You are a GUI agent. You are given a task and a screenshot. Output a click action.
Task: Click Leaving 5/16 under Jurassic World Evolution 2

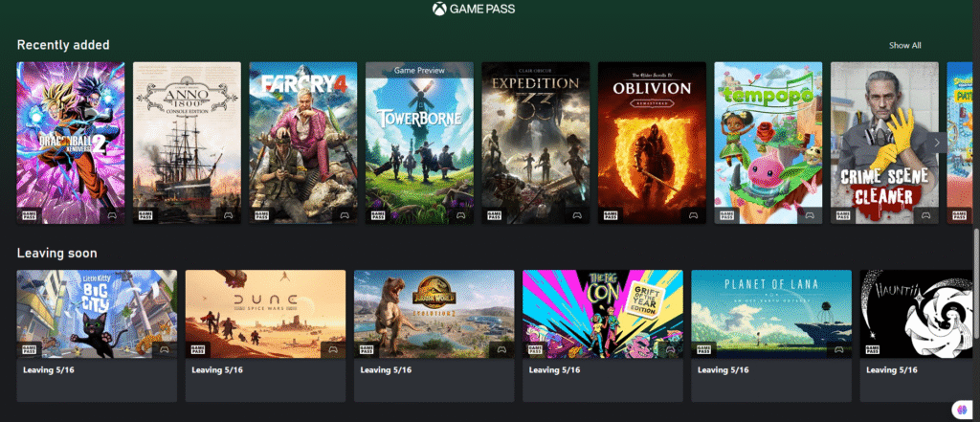click(x=387, y=370)
